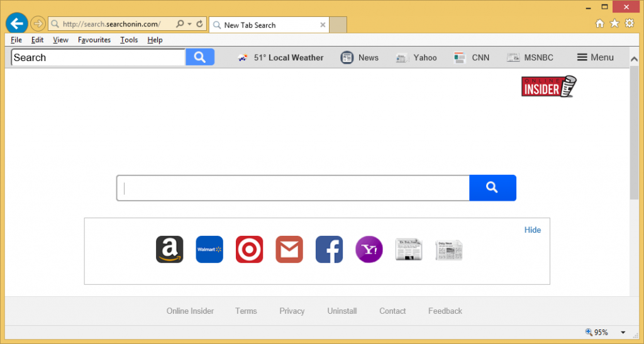Click the Facebook shortcut icon
644x344 pixels.
coord(329,250)
